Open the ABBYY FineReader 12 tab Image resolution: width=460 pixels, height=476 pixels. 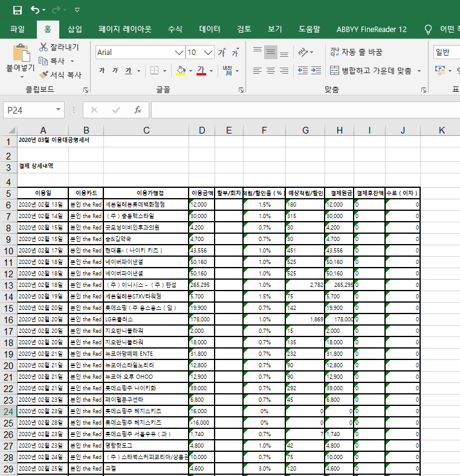tap(371, 29)
